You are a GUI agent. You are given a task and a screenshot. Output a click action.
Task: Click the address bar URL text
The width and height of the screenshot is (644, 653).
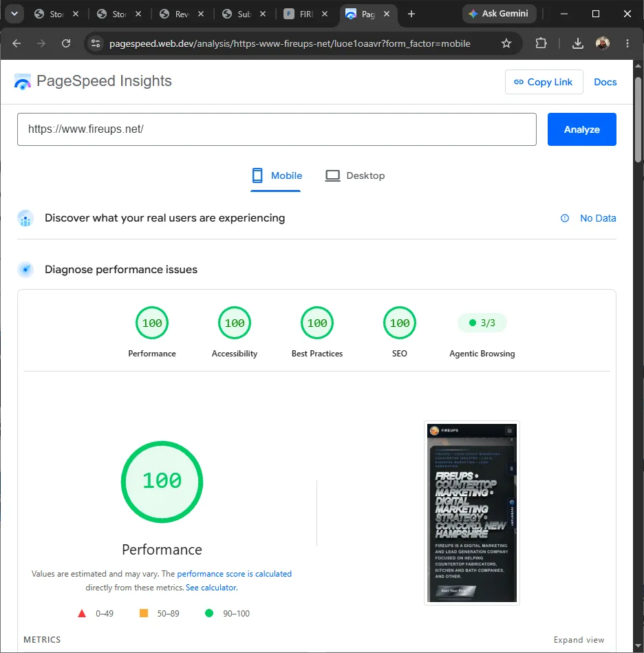pyautogui.click(x=290, y=43)
